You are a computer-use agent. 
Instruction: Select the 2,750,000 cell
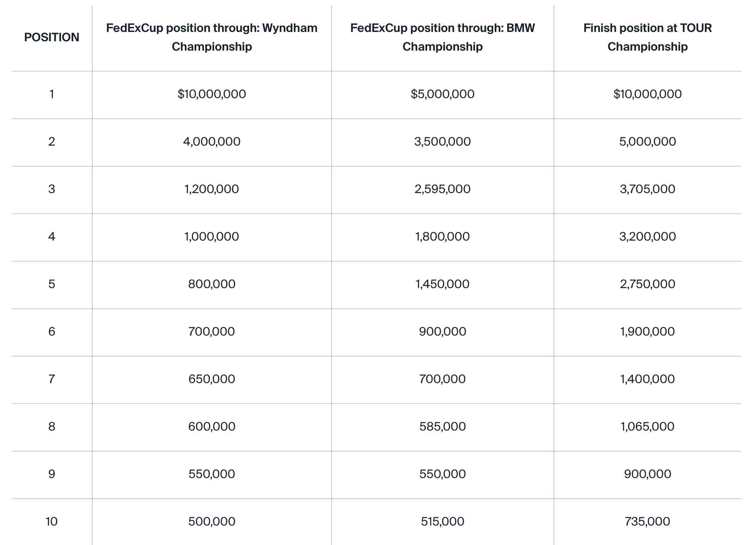(x=647, y=284)
